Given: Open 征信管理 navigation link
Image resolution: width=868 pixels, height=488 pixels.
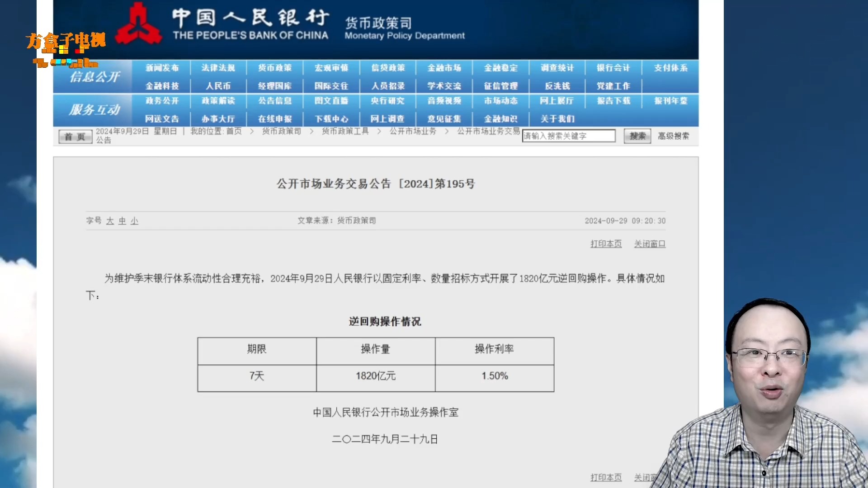Looking at the screenshot, I should 501,86.
